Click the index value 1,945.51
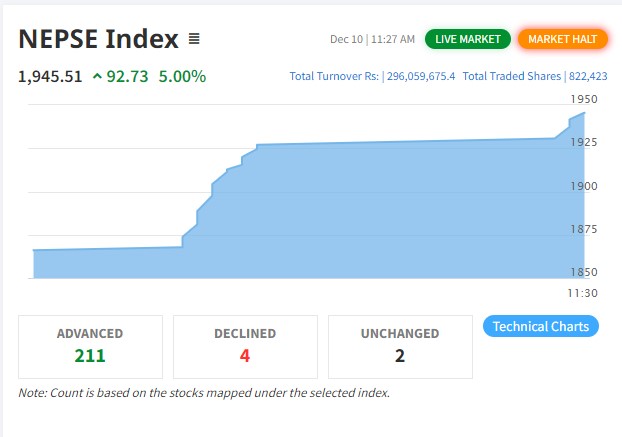This screenshot has height=437, width=622. tap(50, 76)
